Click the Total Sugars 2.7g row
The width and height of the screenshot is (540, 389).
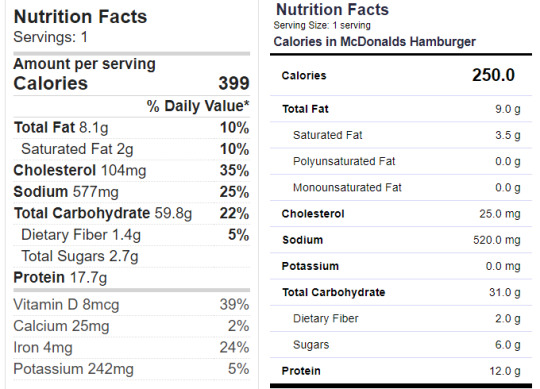click(x=132, y=256)
